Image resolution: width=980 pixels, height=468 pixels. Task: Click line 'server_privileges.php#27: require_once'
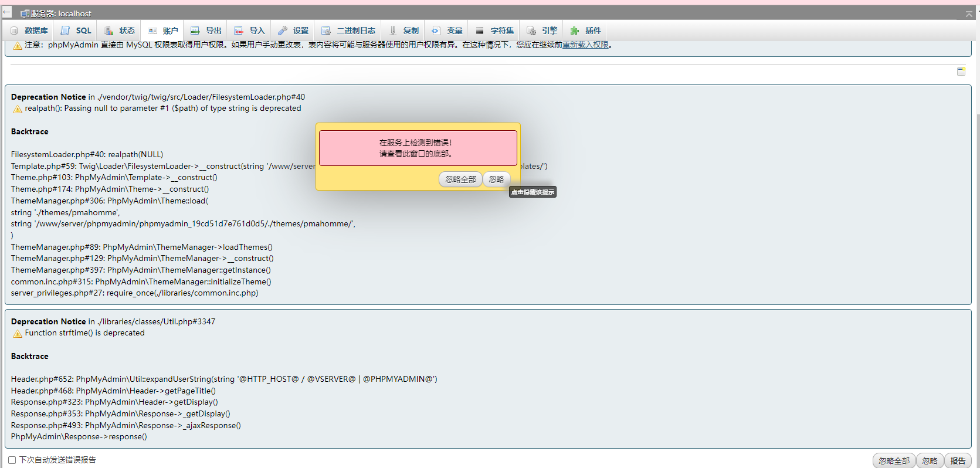[134, 293]
